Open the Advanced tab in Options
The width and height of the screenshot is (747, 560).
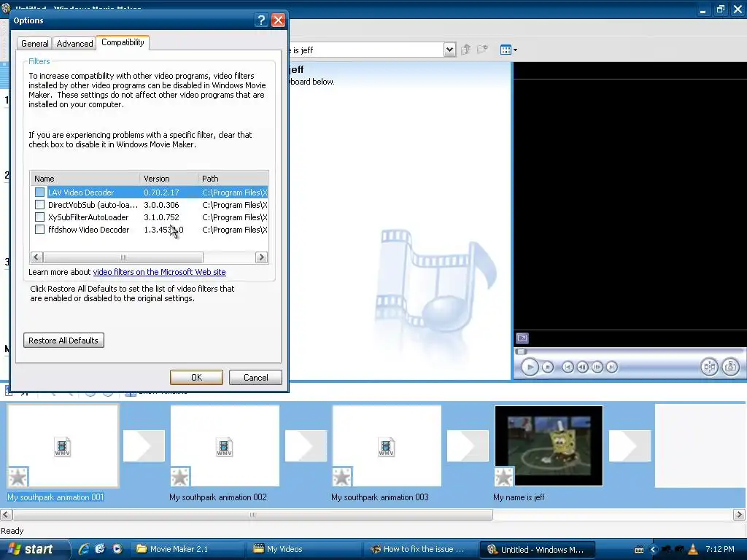coord(74,43)
